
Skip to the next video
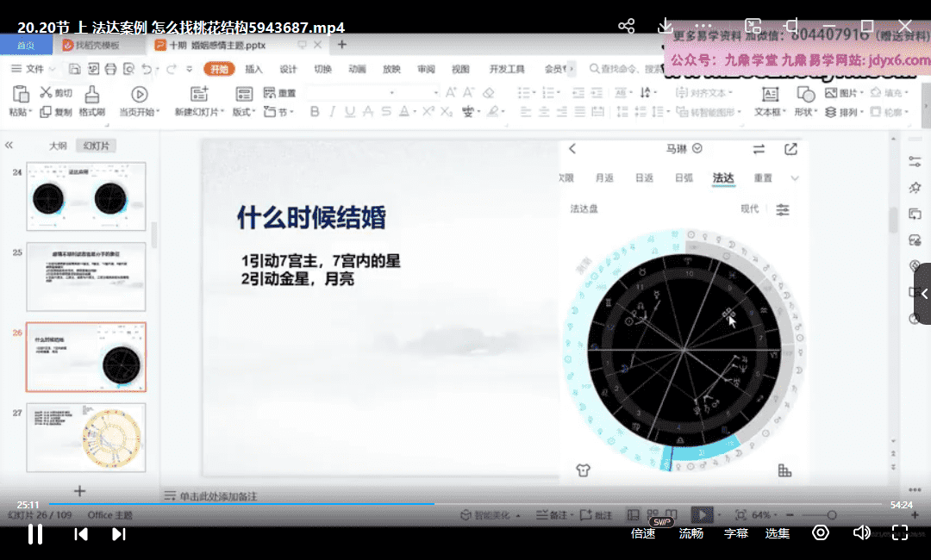119,534
